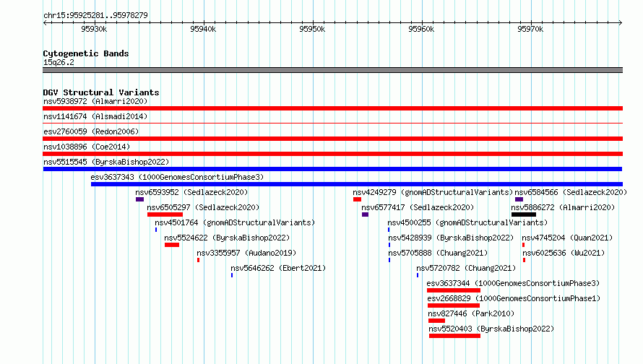643x364 pixels.
Task: Click the nsv5524622 (ByrskaBishop2022) label
Action: pos(227,238)
